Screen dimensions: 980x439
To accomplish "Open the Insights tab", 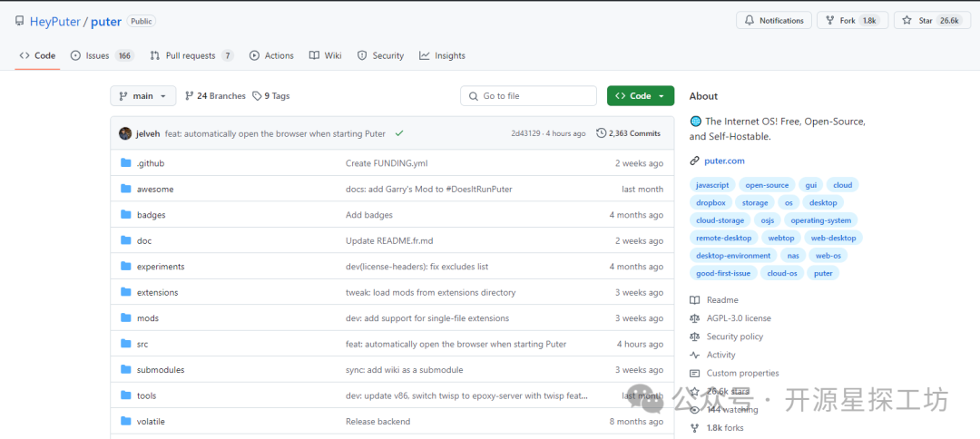I will (442, 55).
